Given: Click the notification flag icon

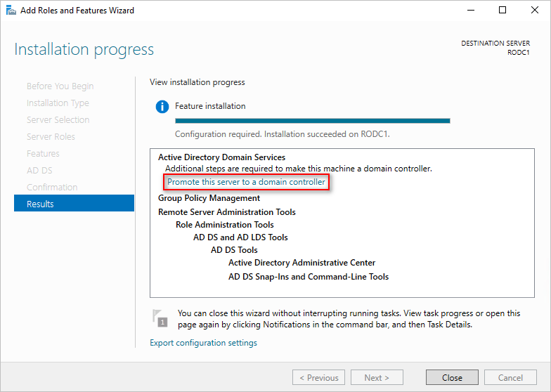Looking at the screenshot, I should coord(160,318).
